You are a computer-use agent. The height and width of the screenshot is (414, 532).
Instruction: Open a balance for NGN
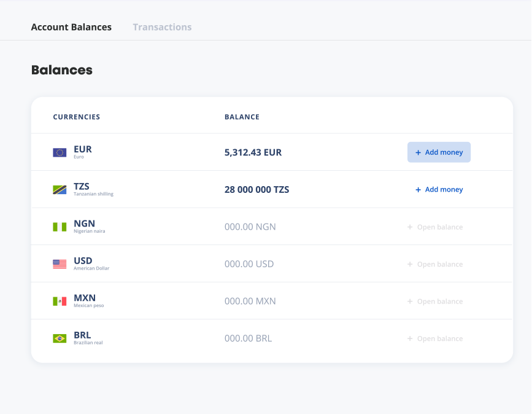pos(434,227)
